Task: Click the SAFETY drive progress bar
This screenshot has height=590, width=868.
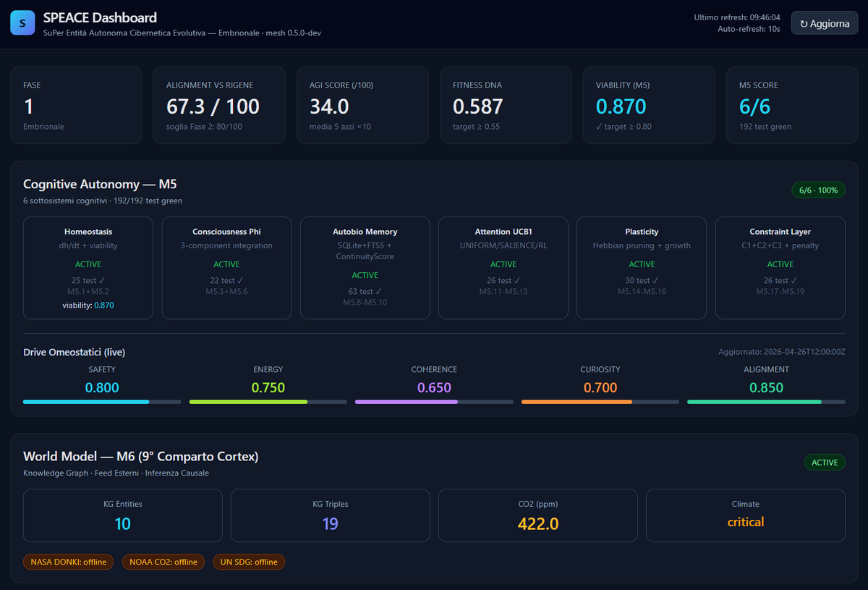Action: click(x=102, y=401)
